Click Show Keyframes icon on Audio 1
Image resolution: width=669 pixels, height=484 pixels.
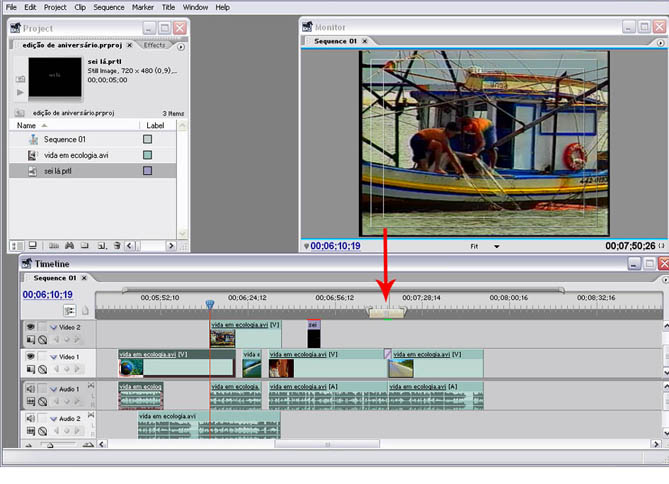point(43,401)
